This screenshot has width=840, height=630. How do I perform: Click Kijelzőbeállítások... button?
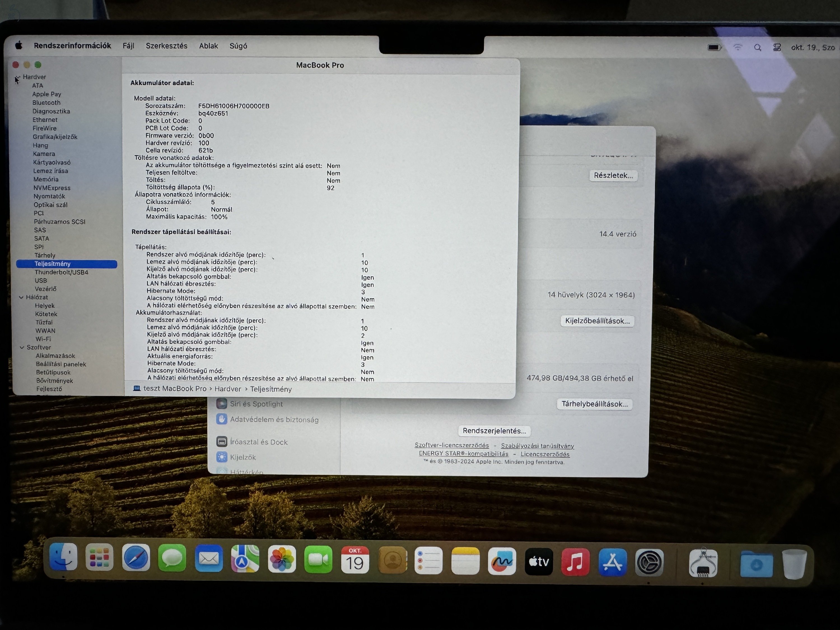[x=597, y=321]
